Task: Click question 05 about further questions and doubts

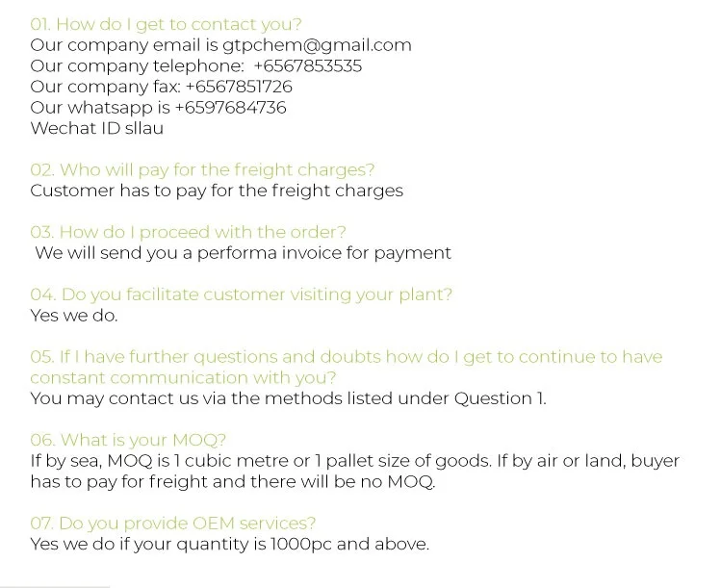Action: coord(347,357)
